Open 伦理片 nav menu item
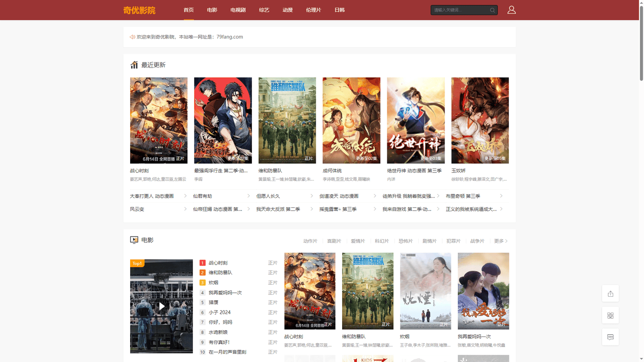This screenshot has width=644, height=362. [314, 10]
